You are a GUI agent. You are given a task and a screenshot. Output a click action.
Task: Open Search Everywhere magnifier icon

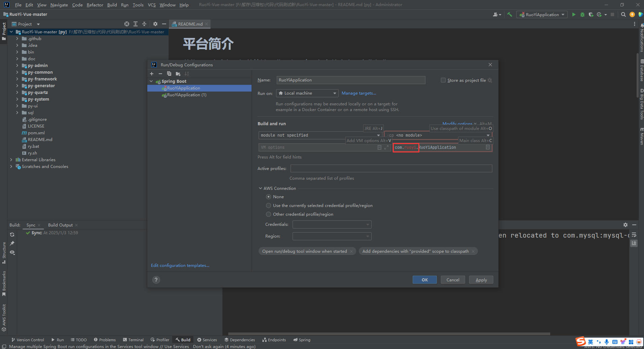click(623, 14)
